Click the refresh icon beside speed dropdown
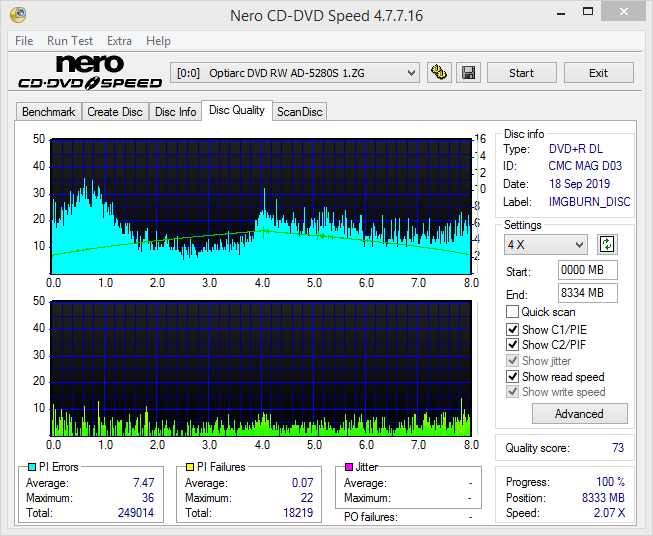The image size is (653, 536). (x=607, y=244)
